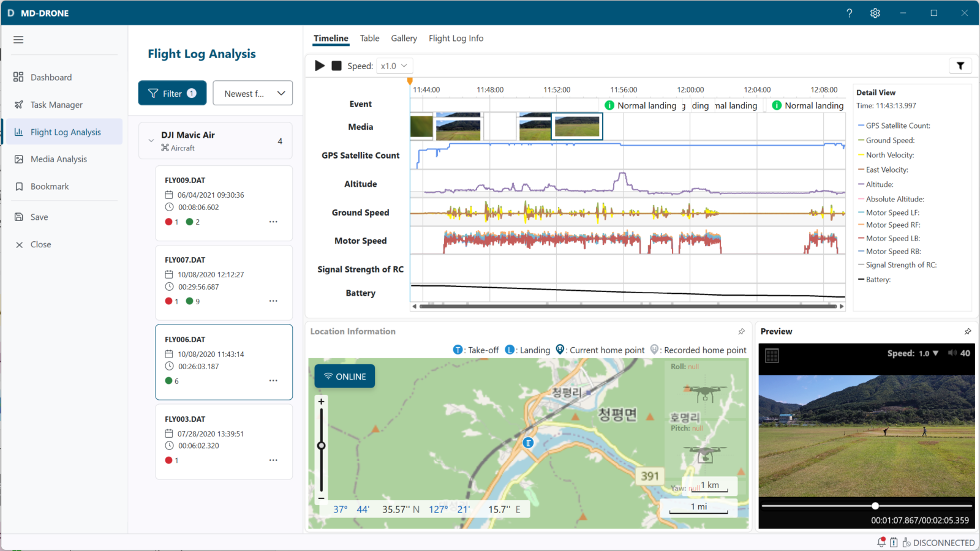The image size is (980, 551).
Task: Pin the Preview panel
Action: (968, 331)
